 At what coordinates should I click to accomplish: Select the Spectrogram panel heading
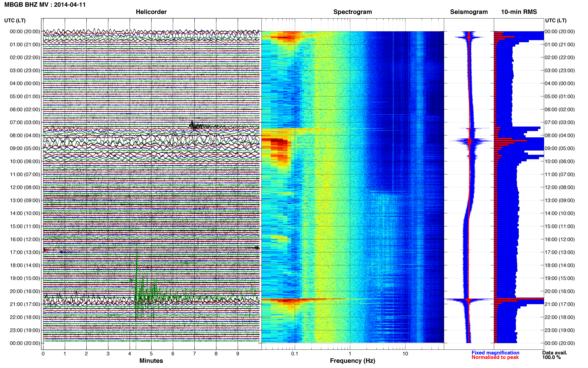pyautogui.click(x=352, y=12)
